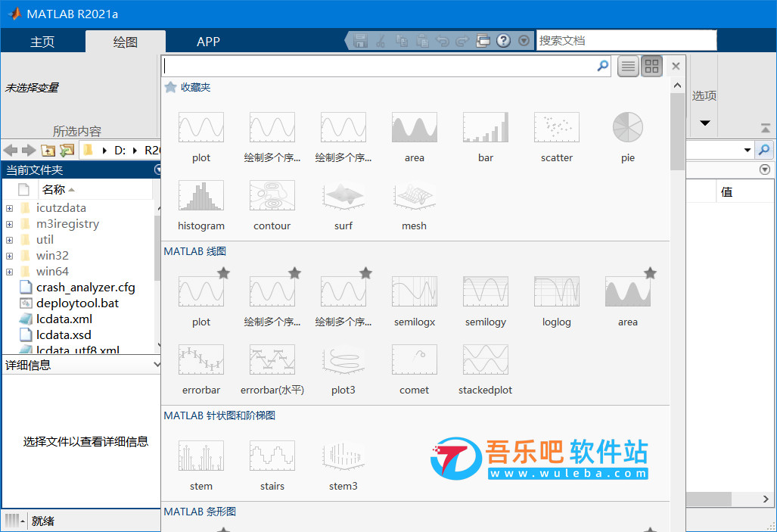Click the D: drive in address bar

[120, 151]
